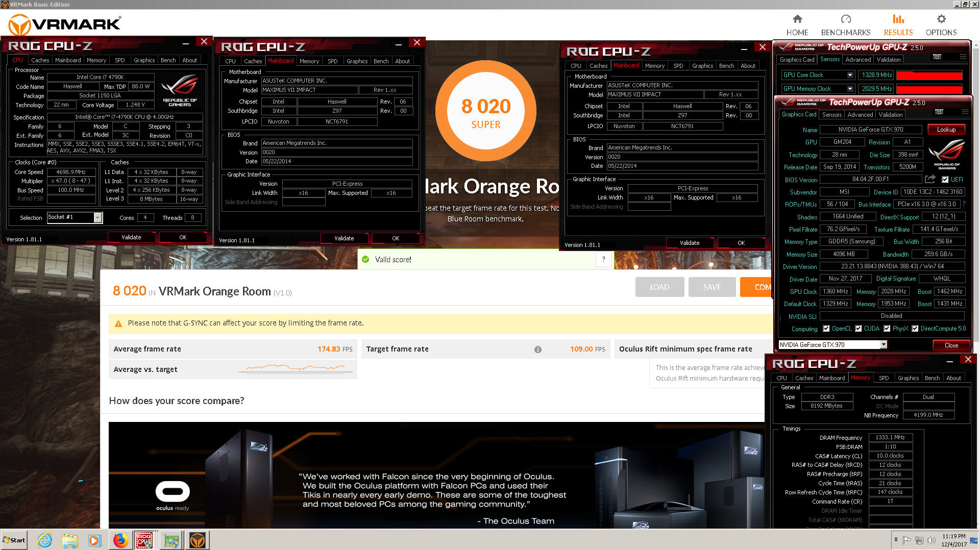980x550 pixels.
Task: Toggle the UEFI checkbox in GPU-Z
Action: click(945, 180)
